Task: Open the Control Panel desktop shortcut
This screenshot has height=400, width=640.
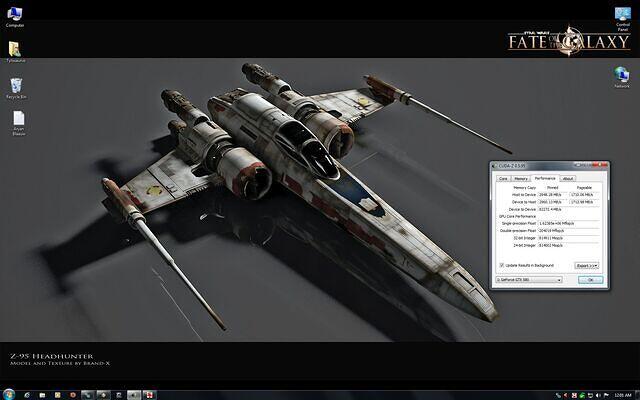Action: coord(621,14)
